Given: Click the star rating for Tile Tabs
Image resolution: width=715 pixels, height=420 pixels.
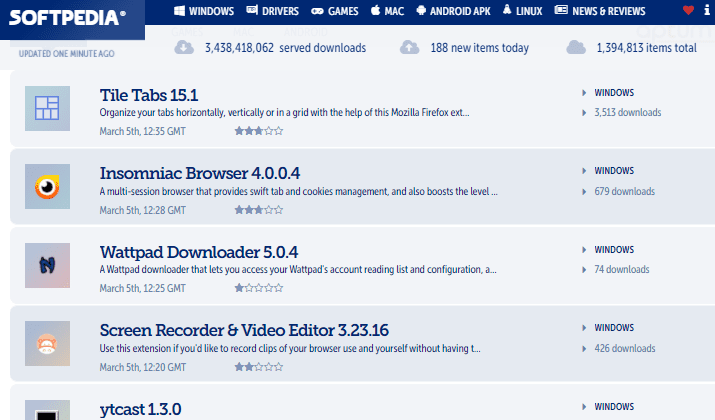Looking at the screenshot, I should click(259, 131).
